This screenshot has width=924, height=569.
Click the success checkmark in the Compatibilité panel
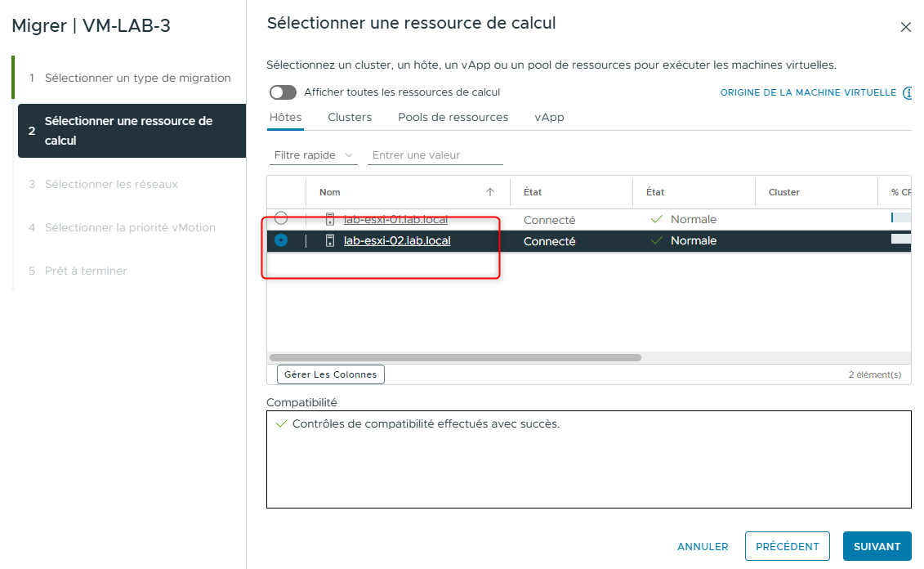(281, 423)
